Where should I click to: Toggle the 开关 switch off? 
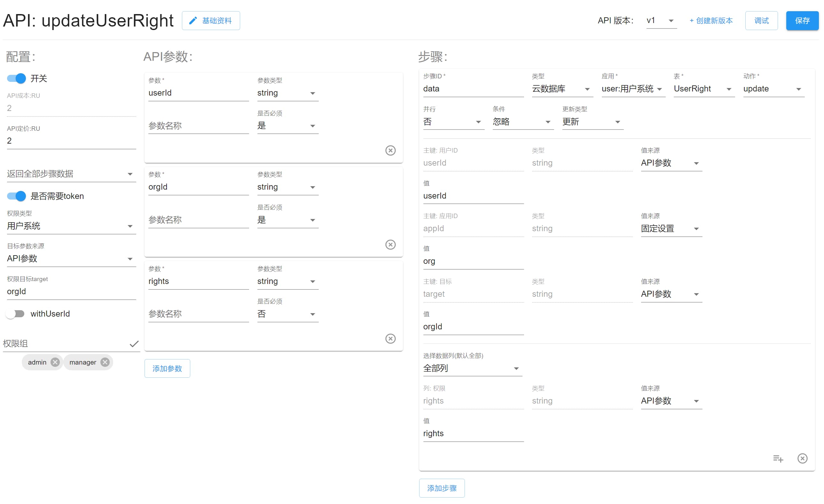[x=16, y=78]
